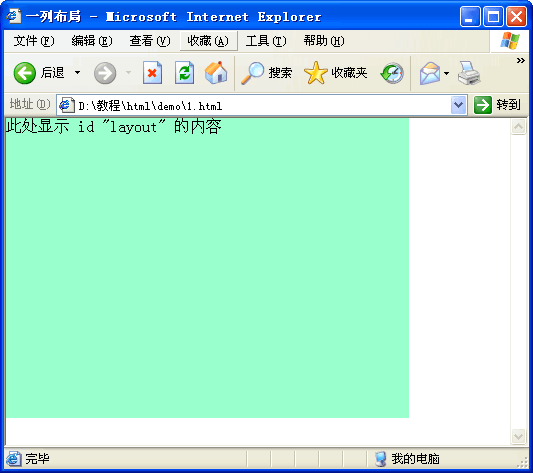Click the grayed Forward arrow icon

tap(105, 73)
